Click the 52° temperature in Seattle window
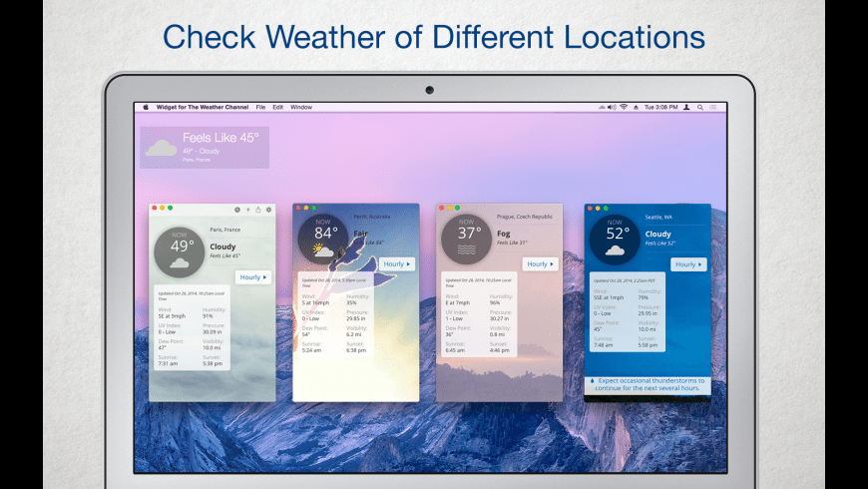Viewport: 868px width, 489px height. click(618, 234)
